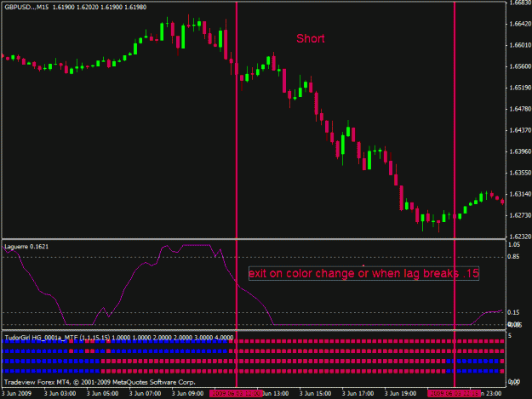The image size is (532, 399).
Task: Click price level 1.64780 on the scale
Action: tap(520, 109)
